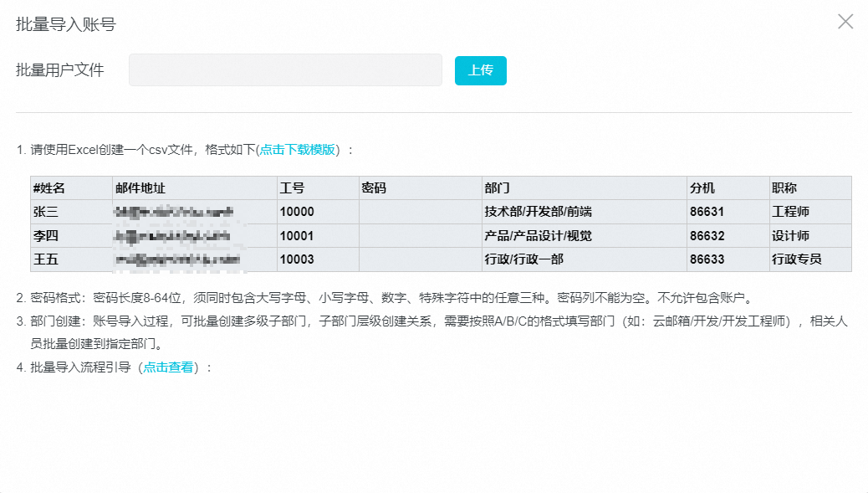
Task: Open the 点击下载模版 template download link
Action: pyautogui.click(x=297, y=150)
